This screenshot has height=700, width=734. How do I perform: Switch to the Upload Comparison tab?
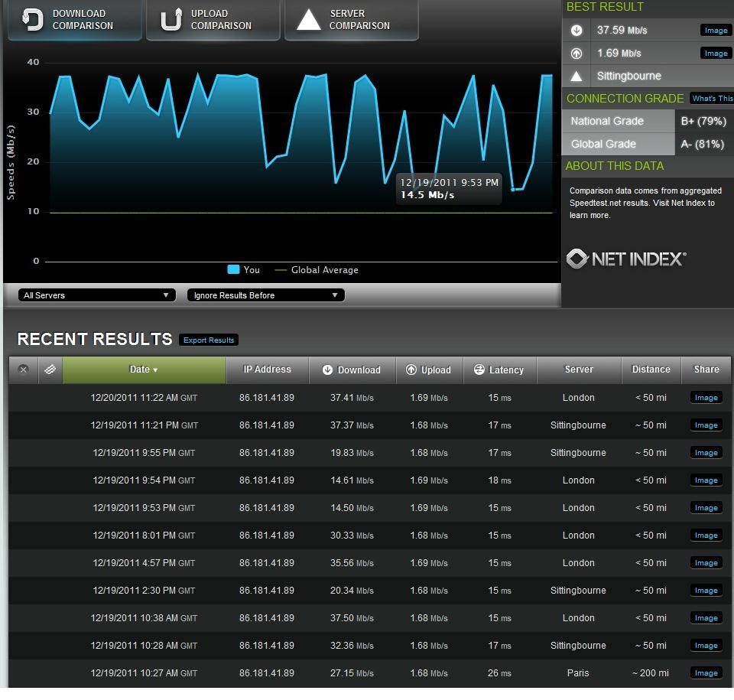(x=213, y=20)
